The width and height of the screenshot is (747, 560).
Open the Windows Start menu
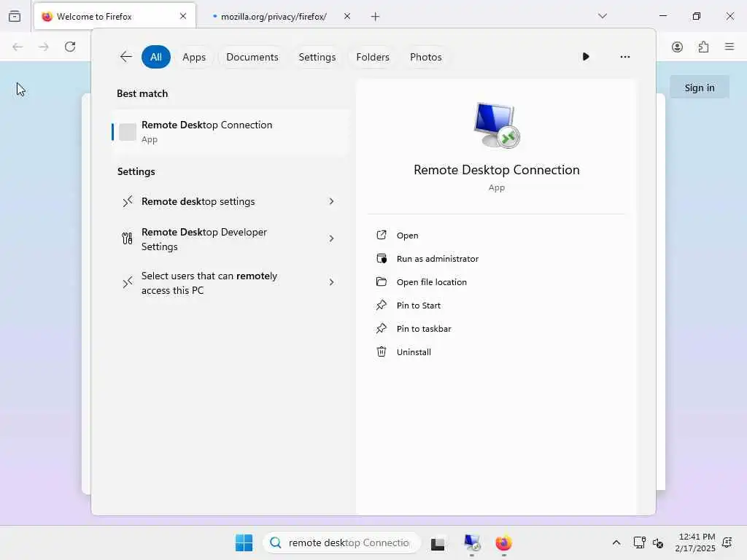244,542
